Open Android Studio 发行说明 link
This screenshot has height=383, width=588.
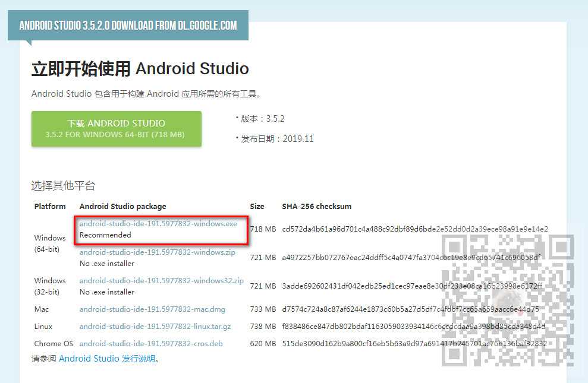click(107, 359)
